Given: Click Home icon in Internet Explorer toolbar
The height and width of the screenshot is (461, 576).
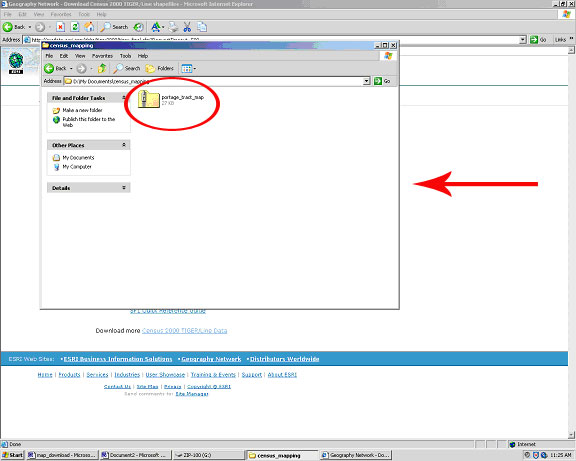Looking at the screenshot, I should 89,27.
